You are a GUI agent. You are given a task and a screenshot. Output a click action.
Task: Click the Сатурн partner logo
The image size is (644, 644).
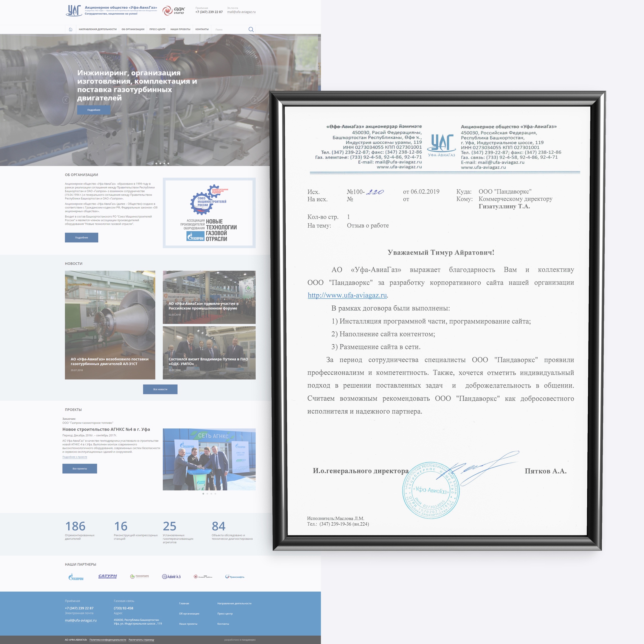click(108, 576)
